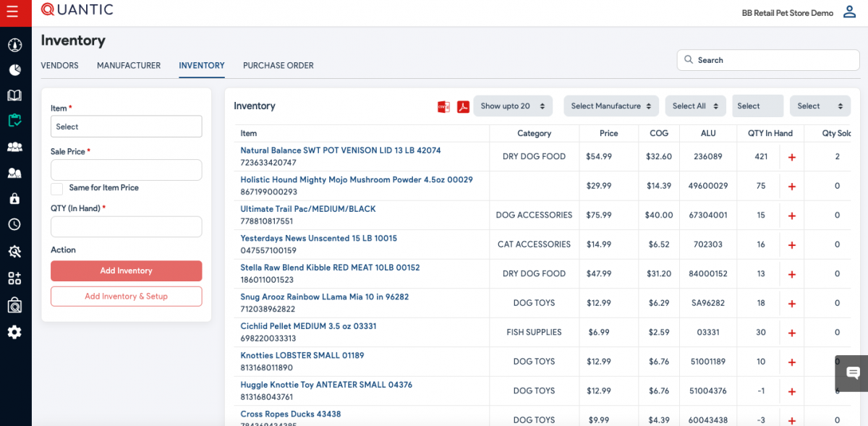
Task: Click the Add Inventory button
Action: pos(126,270)
